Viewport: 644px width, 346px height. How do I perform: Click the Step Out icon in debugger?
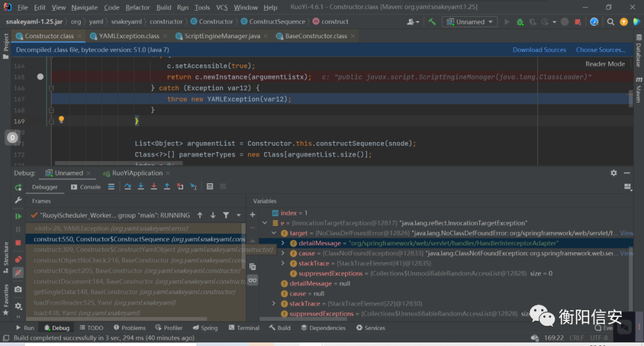click(167, 187)
